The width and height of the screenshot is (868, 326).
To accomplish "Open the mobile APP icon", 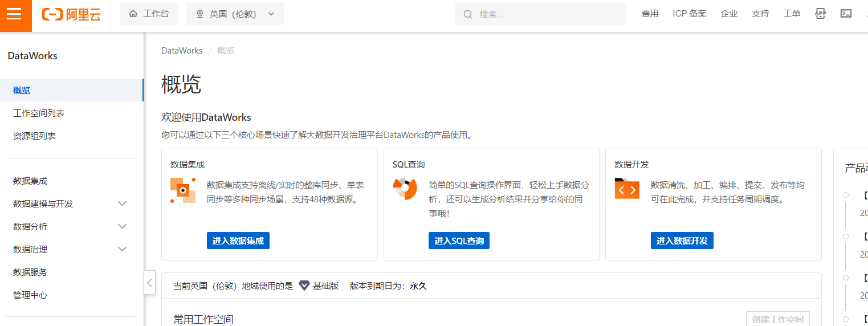I will [820, 14].
